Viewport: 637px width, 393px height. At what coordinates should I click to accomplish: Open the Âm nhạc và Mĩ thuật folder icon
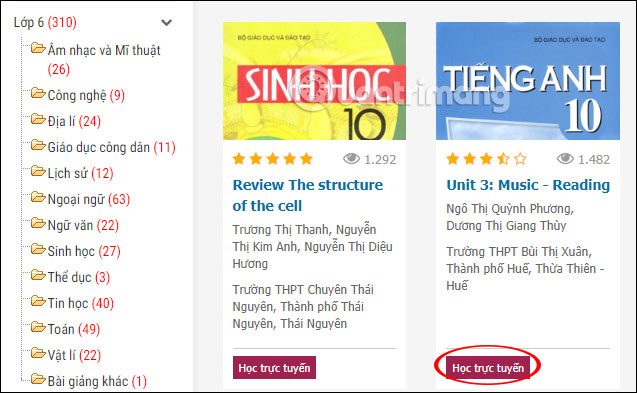point(38,48)
